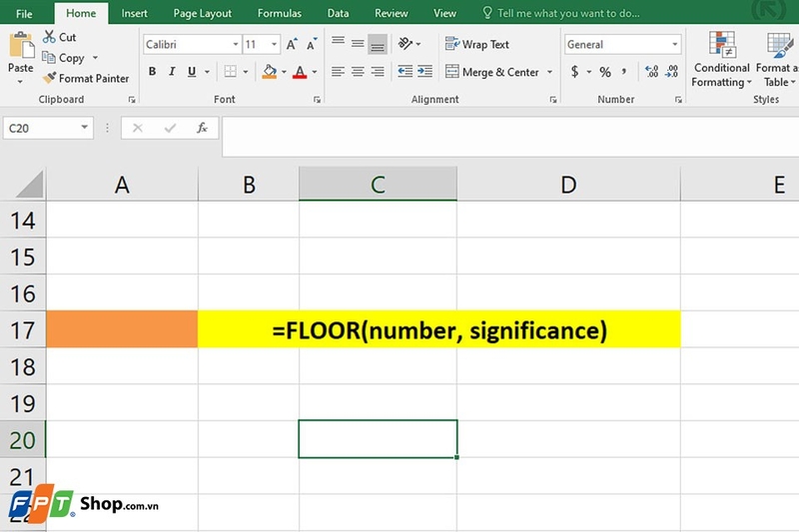Viewport: 799px width, 532px height.
Task: Apply the Fill Color bucket
Action: tap(269, 72)
